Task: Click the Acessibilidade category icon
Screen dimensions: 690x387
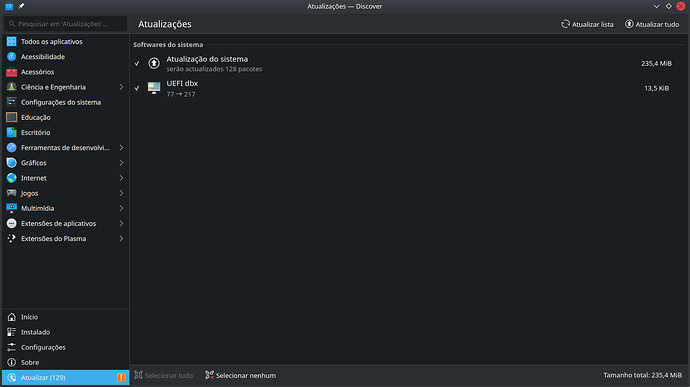Action: [x=11, y=57]
